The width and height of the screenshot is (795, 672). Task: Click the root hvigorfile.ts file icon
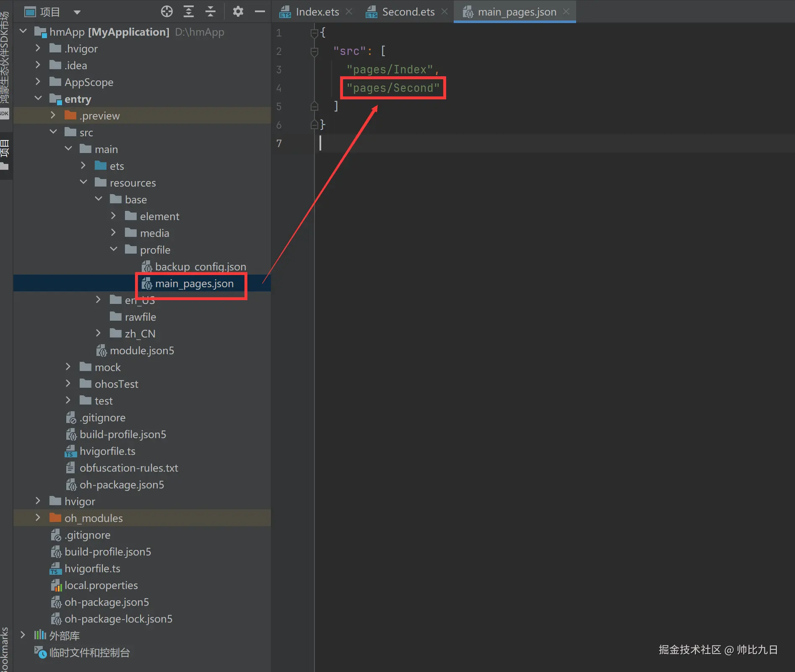click(56, 568)
